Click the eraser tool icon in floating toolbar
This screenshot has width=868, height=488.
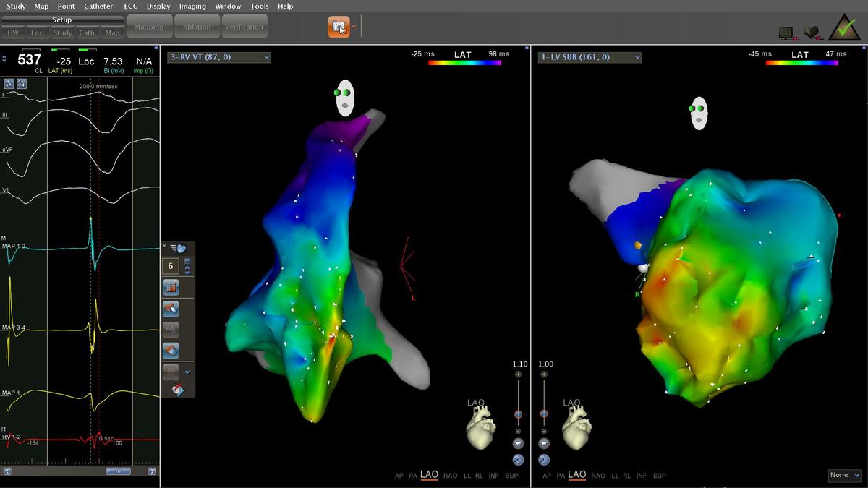pyautogui.click(x=171, y=309)
